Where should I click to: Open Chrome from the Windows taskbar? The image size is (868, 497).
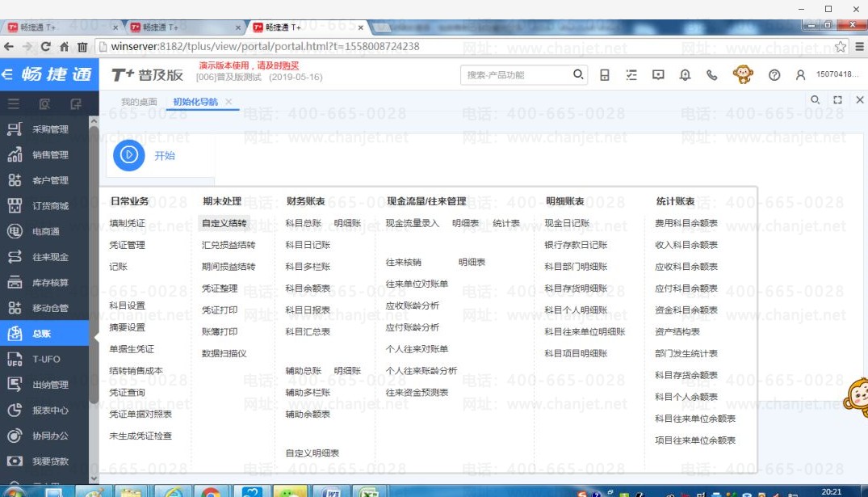click(211, 492)
